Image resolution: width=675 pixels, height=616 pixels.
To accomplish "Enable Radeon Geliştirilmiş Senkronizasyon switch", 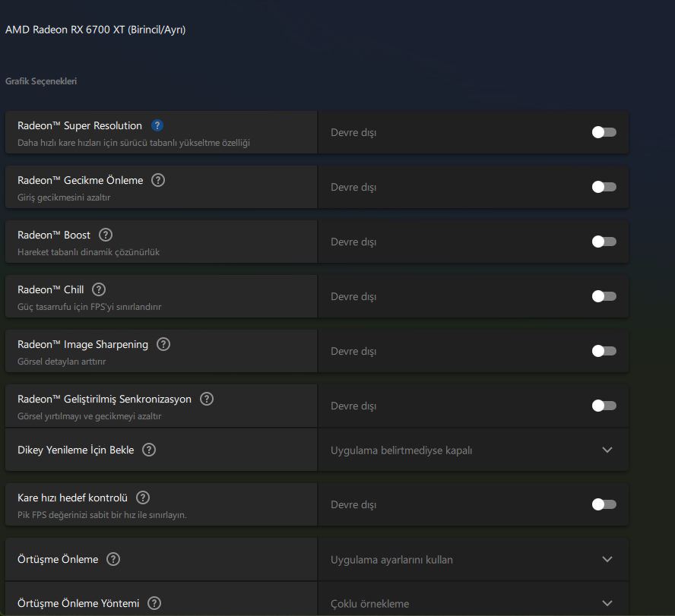I will 604,406.
